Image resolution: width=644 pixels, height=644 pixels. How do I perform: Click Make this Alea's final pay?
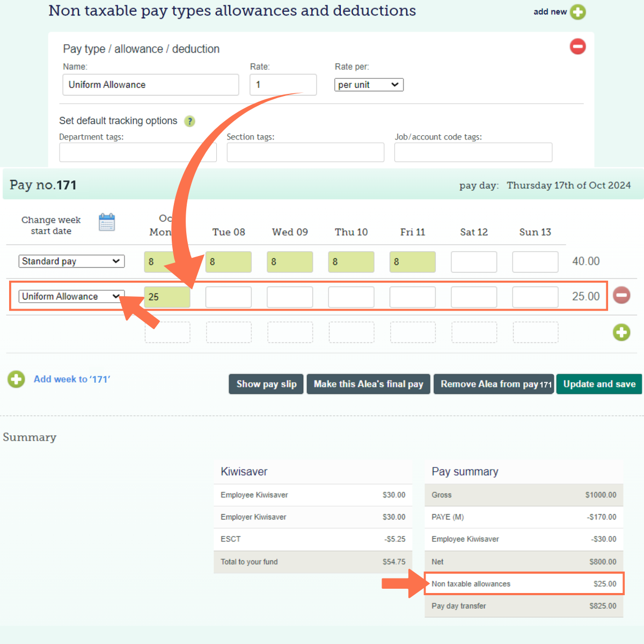point(368,384)
